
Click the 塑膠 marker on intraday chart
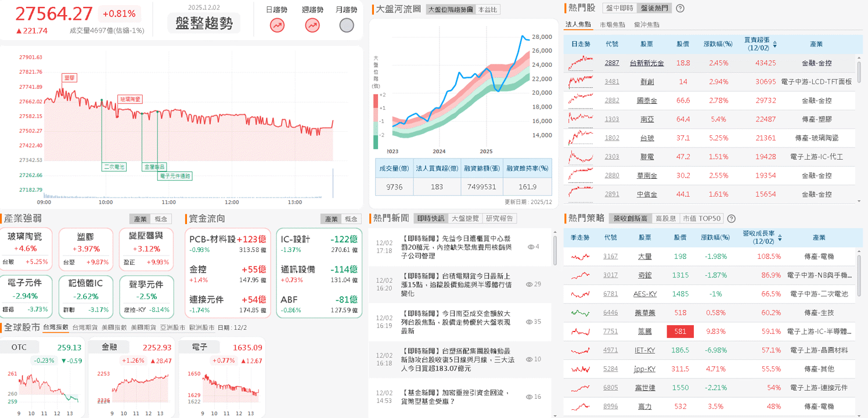pyautogui.click(x=70, y=77)
